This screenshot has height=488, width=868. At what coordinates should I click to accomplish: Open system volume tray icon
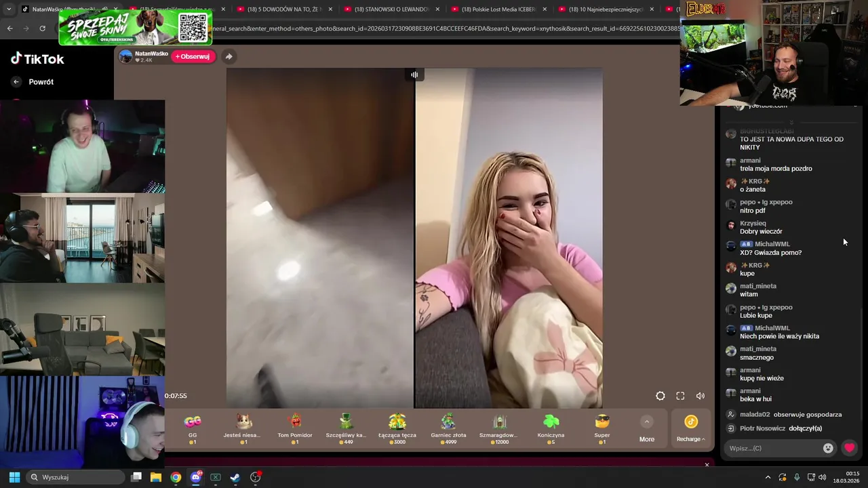(x=822, y=477)
